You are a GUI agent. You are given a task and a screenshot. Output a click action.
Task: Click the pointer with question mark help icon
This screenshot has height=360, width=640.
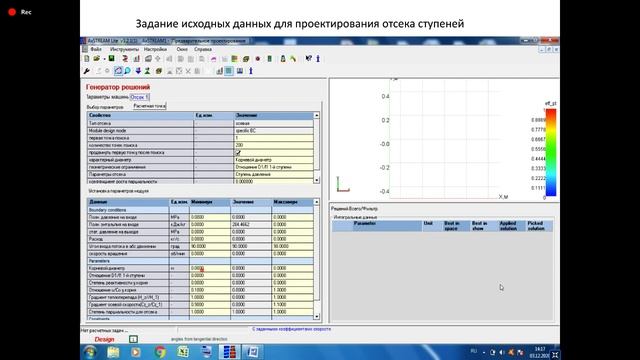point(309,59)
